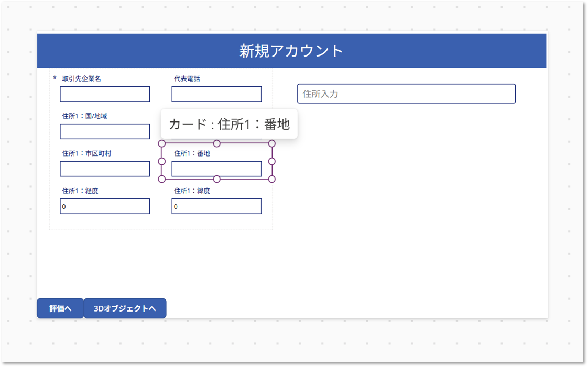The width and height of the screenshot is (588, 367).
Task: Click the 取引先企業名 field label
Action: tap(81, 79)
